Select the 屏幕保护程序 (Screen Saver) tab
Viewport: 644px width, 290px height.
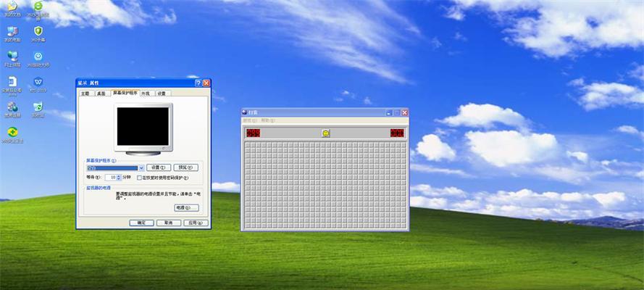tap(125, 93)
